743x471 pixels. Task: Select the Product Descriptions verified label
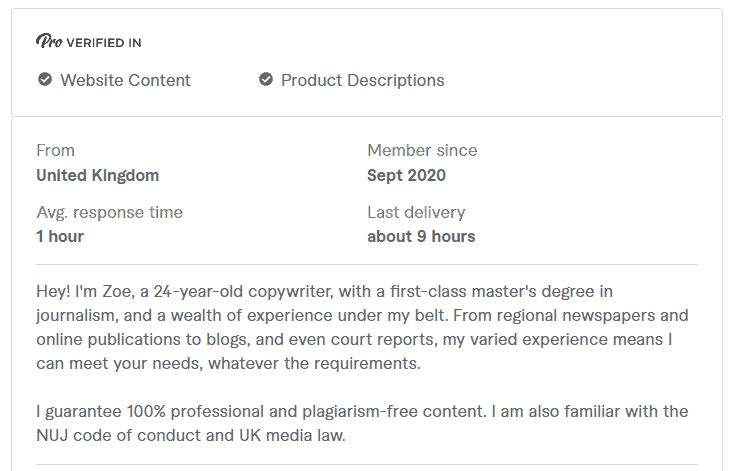tap(362, 81)
